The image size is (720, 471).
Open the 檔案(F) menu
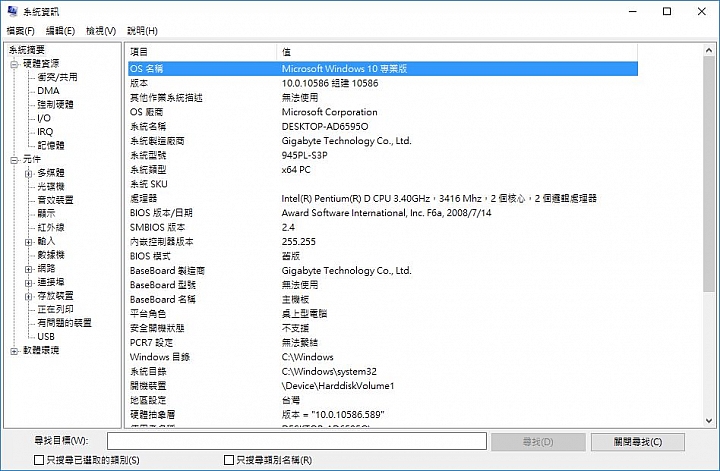(x=21, y=31)
